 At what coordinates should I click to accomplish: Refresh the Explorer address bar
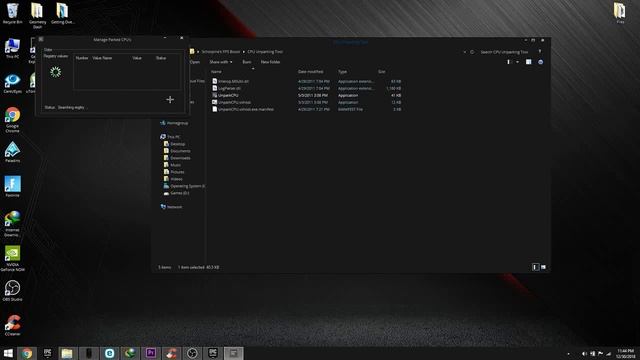pyautogui.click(x=472, y=52)
